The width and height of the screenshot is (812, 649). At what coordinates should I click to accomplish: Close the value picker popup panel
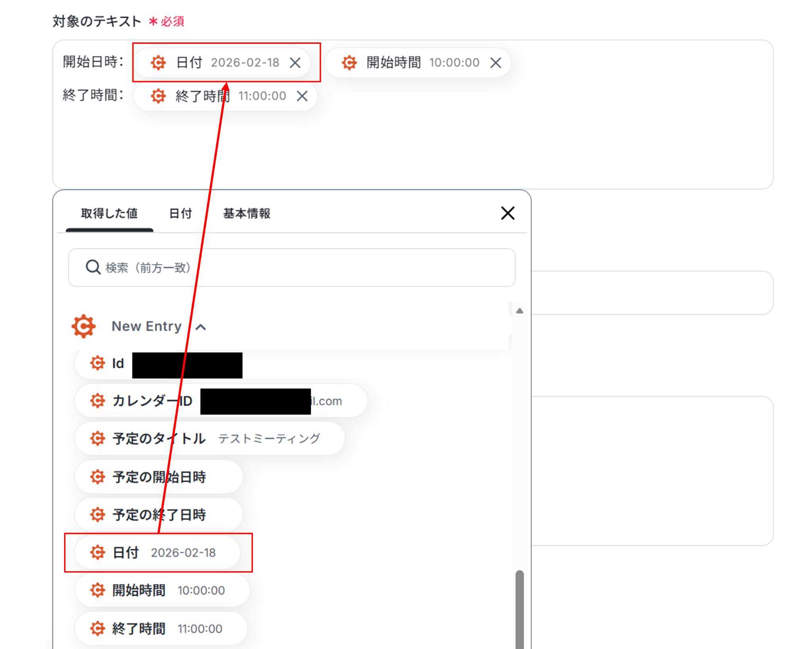507,213
